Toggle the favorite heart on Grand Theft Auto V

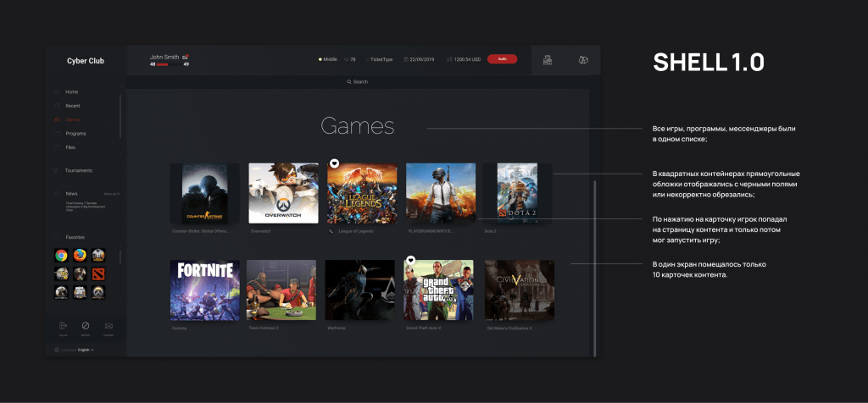[x=411, y=260]
